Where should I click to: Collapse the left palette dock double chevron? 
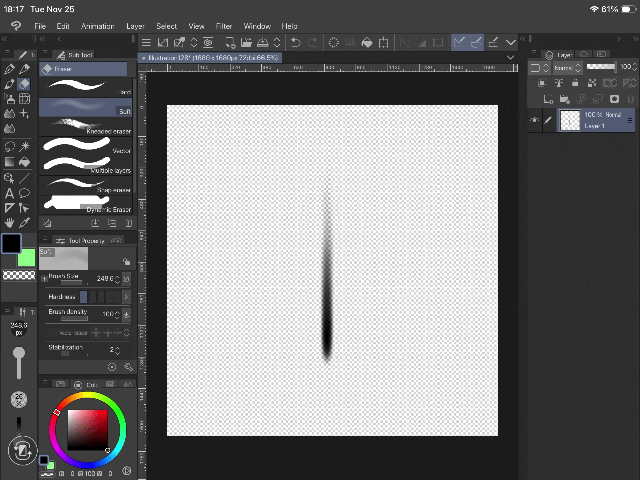coord(5,39)
